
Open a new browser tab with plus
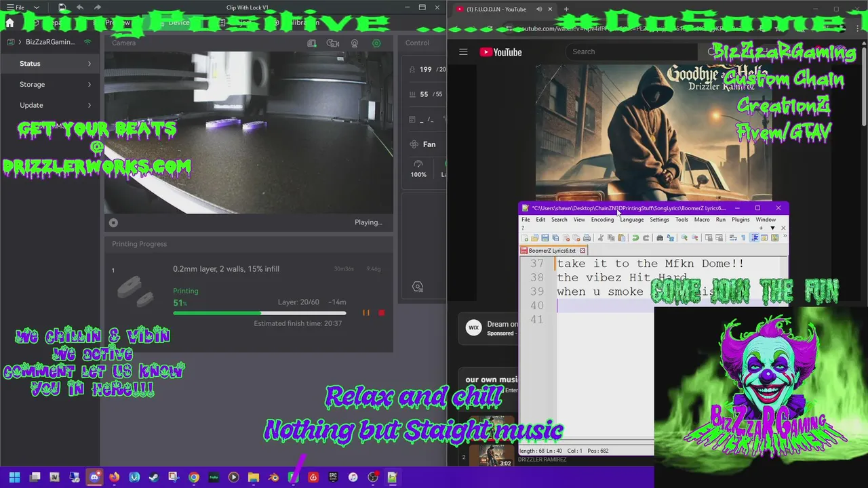(x=566, y=9)
